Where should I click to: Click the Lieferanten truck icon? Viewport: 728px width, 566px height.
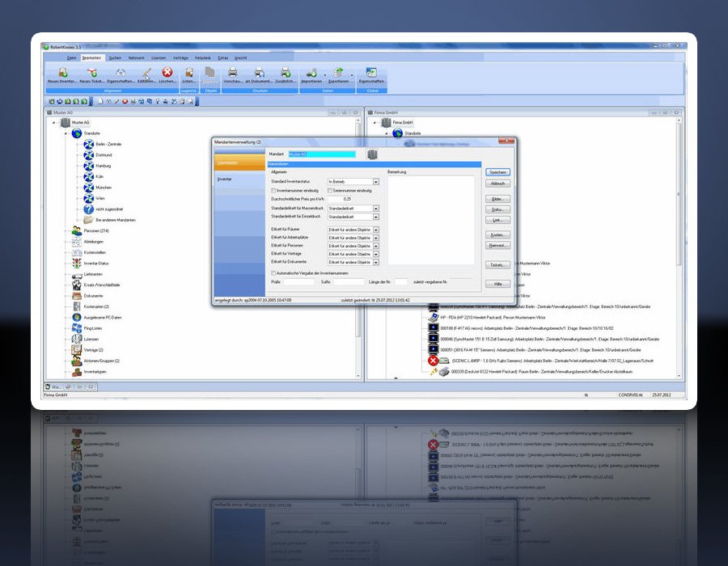coord(77,274)
